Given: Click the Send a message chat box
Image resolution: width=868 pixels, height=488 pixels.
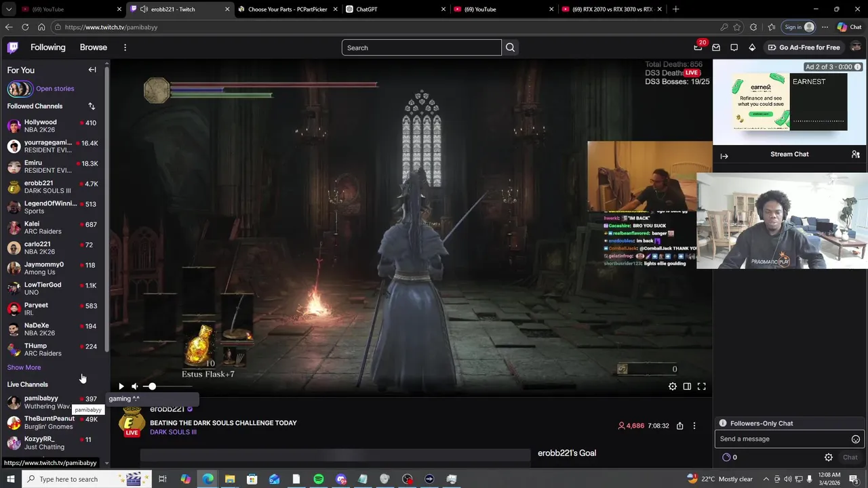Looking at the screenshot, I should 790,439.
